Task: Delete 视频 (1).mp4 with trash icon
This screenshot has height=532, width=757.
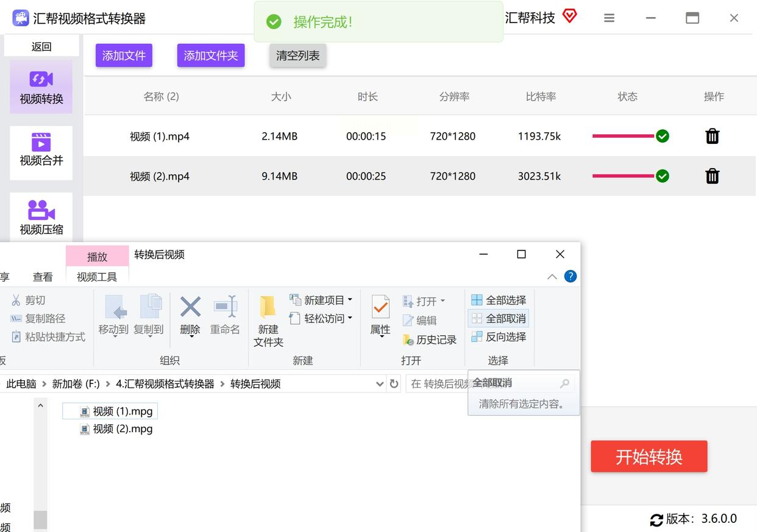Action: point(712,137)
